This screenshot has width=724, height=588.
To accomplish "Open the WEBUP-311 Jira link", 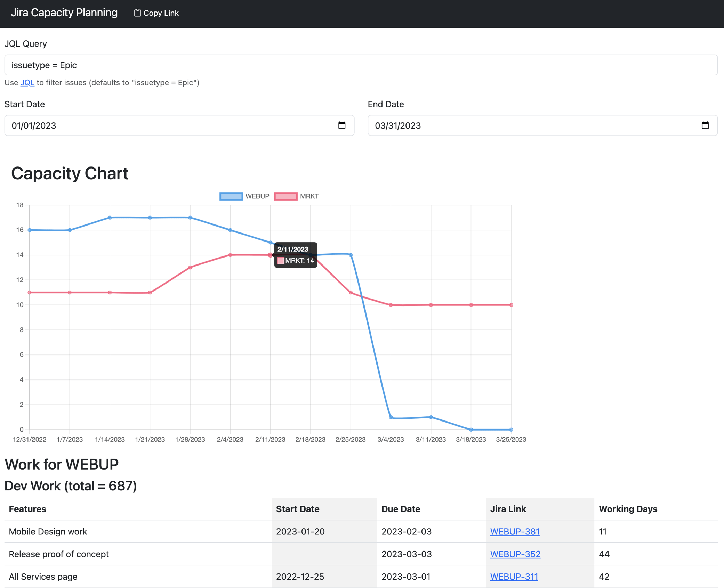I will click(514, 577).
